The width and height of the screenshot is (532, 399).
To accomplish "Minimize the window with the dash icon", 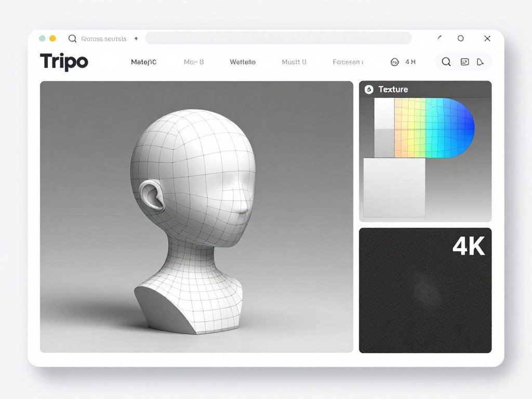I will point(440,37).
